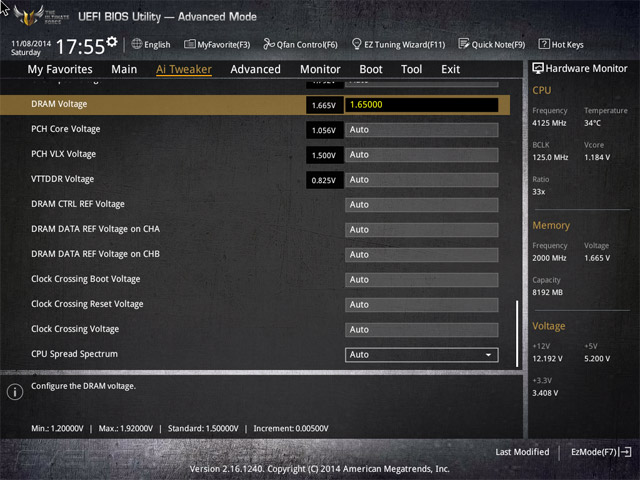
Task: Click the +12V 12.192 V reading
Action: click(547, 359)
